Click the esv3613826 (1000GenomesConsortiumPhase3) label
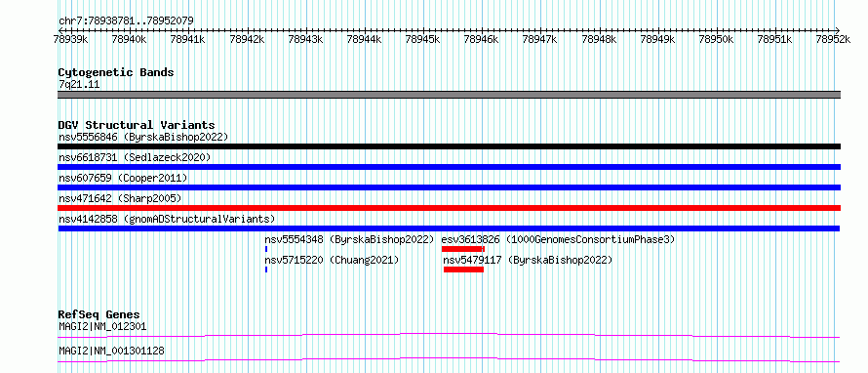 tap(558, 239)
